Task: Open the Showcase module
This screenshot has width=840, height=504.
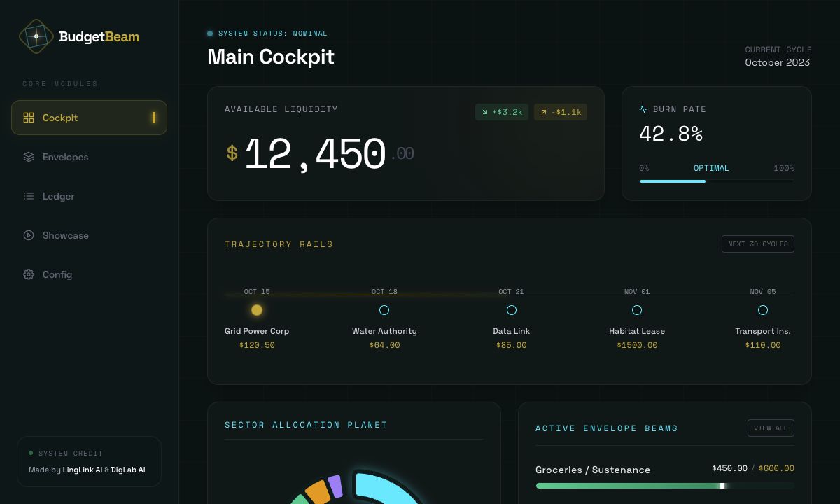Action: [89, 235]
